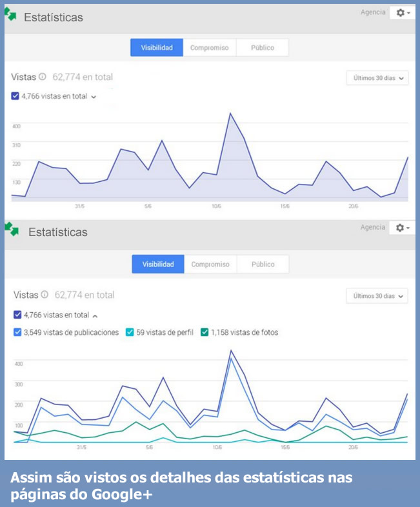The image size is (420, 507).
Task: Toggle 59 vistas de perfil checkbox
Action: [x=130, y=332]
